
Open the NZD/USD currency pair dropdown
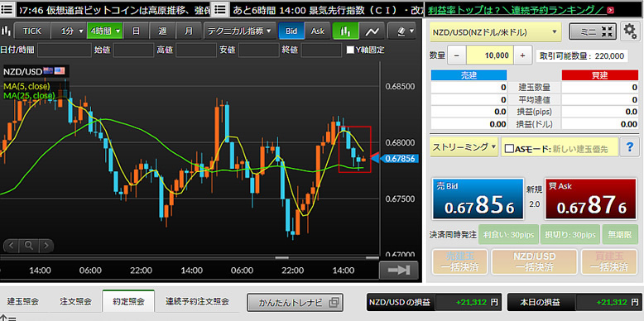coord(495,31)
